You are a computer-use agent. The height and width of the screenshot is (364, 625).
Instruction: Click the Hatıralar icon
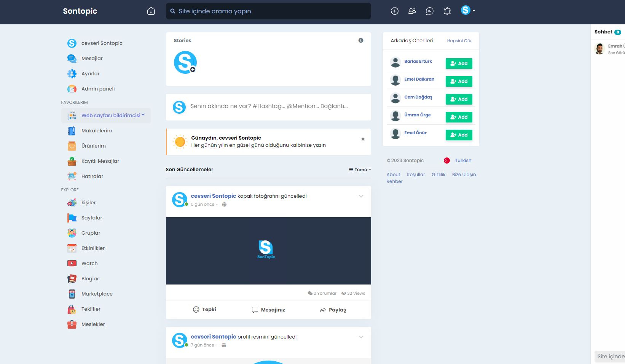[72, 176]
